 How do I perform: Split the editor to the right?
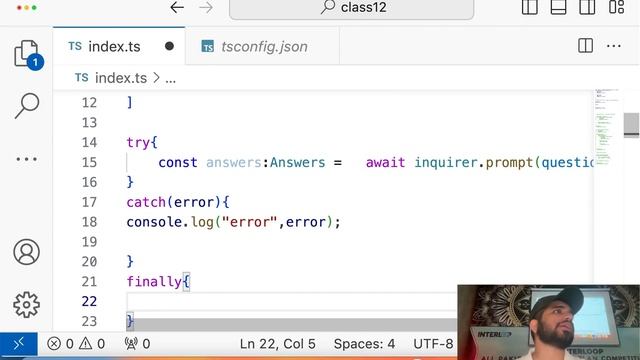[585, 46]
